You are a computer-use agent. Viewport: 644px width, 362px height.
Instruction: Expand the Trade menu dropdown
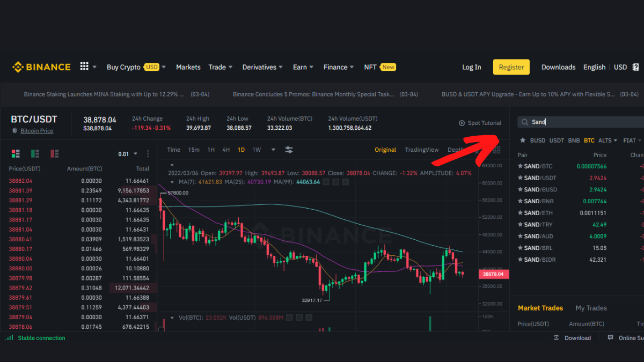point(230,68)
